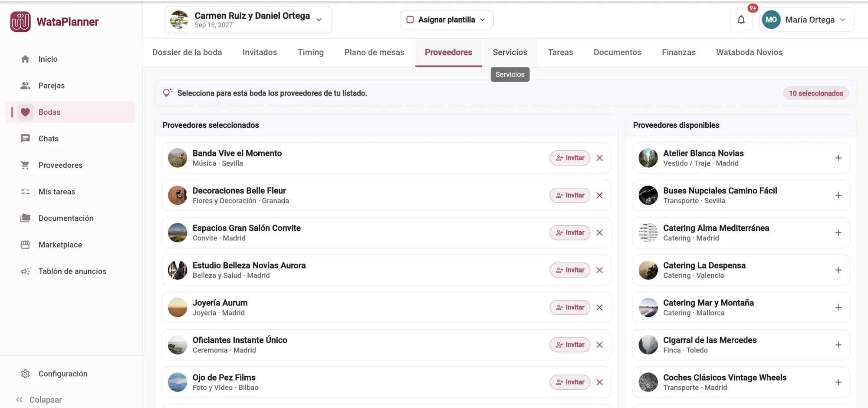868x408 pixels.
Task: Click the Tablón de anuncios megaphone icon
Action: coord(25,271)
